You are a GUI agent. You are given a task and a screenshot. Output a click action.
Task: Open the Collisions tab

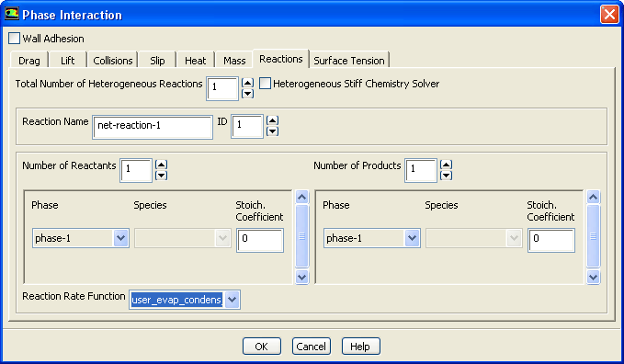(113, 61)
